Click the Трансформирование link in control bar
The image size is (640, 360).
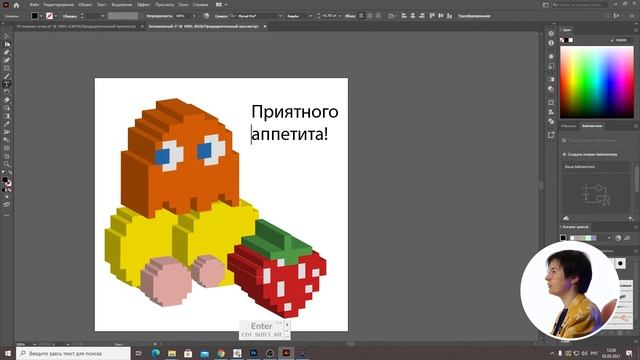(474, 16)
